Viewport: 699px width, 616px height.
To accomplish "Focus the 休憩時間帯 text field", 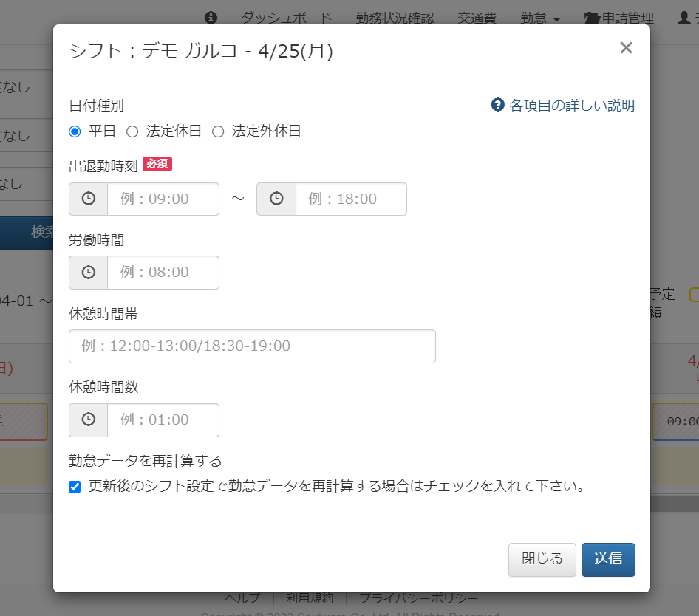I will pos(252,346).
